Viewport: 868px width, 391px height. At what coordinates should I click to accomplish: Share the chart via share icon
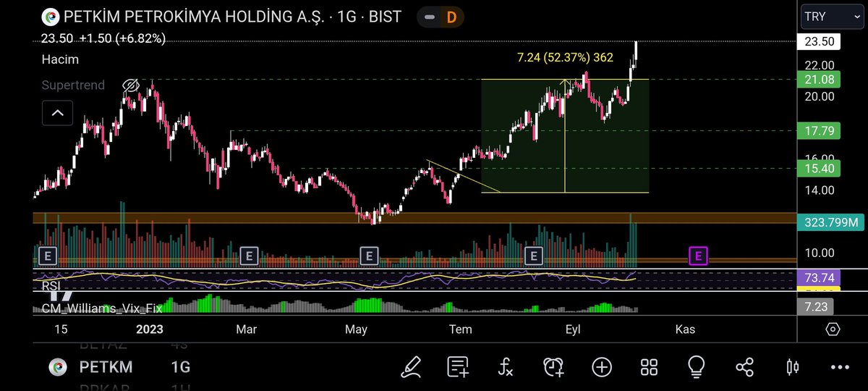[744, 366]
